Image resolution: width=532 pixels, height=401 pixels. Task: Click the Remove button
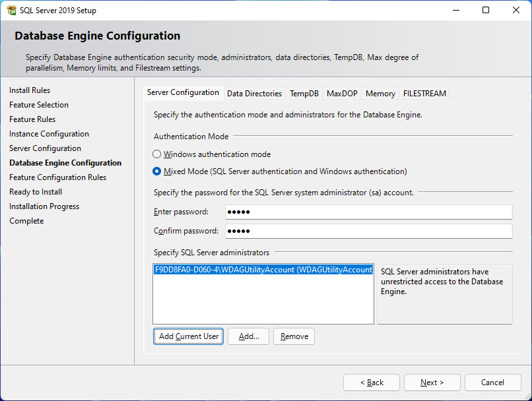pyautogui.click(x=294, y=336)
